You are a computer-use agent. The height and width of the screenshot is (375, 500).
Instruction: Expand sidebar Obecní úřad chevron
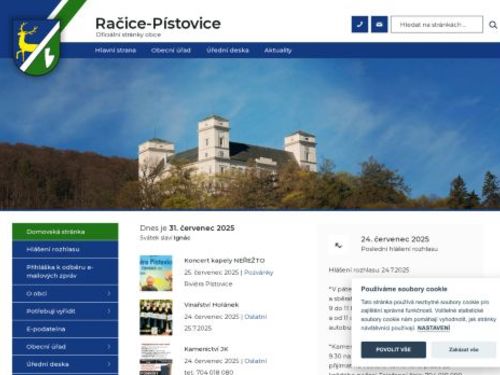[x=109, y=347]
